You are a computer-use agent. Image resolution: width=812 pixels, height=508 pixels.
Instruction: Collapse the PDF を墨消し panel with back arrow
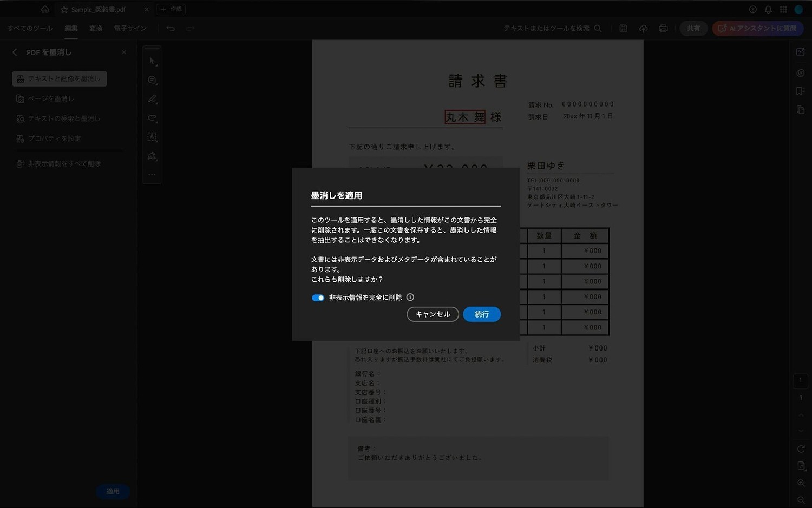click(14, 52)
